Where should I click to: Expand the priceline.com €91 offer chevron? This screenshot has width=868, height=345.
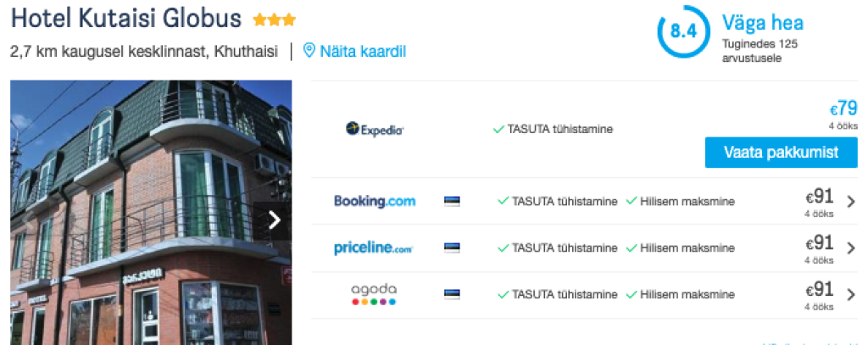pyautogui.click(x=851, y=248)
